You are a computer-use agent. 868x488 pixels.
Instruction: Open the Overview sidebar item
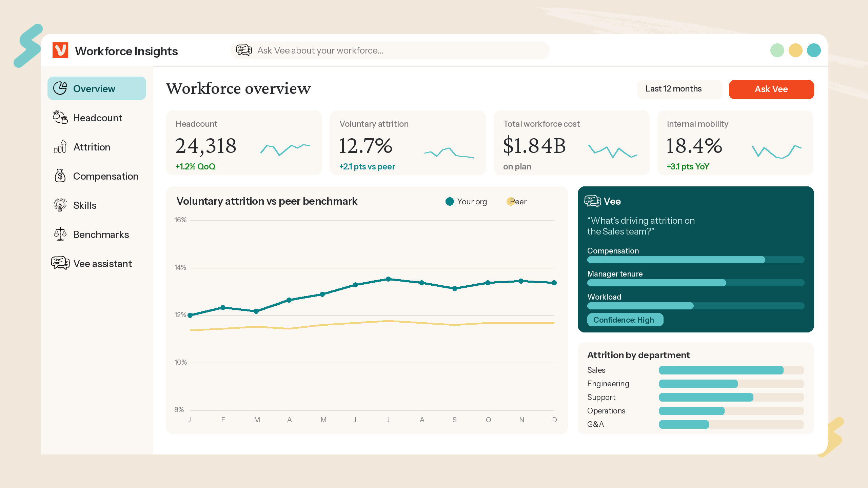click(97, 88)
